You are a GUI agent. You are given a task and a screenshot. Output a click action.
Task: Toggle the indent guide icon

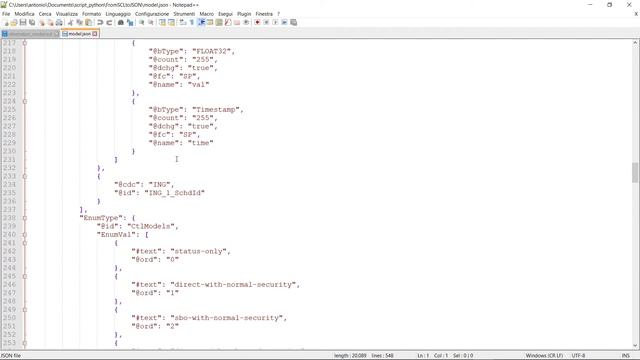[x=201, y=22]
